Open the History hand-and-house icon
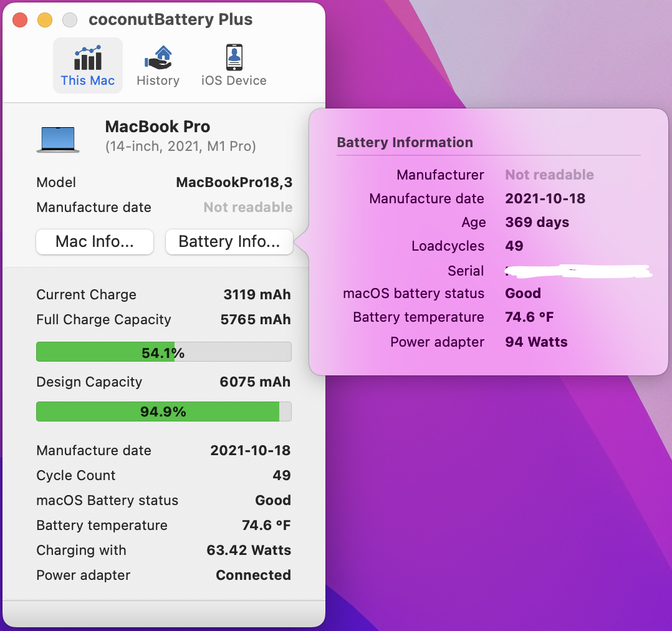Image resolution: width=672 pixels, height=631 pixels. [x=158, y=57]
